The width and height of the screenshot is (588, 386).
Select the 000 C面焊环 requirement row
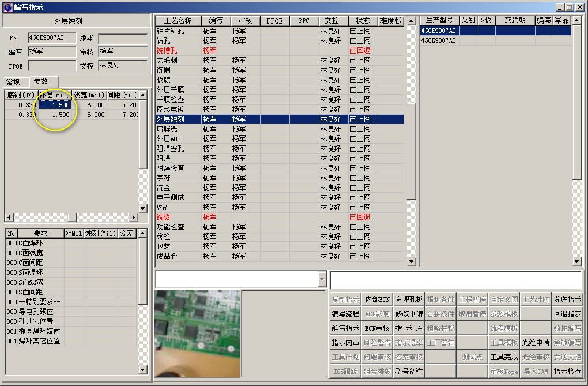pyautogui.click(x=71, y=243)
